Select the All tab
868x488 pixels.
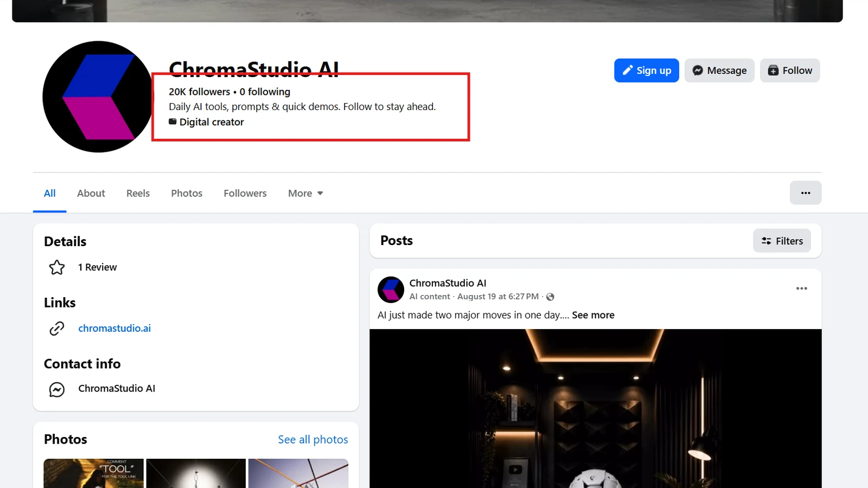pos(50,194)
